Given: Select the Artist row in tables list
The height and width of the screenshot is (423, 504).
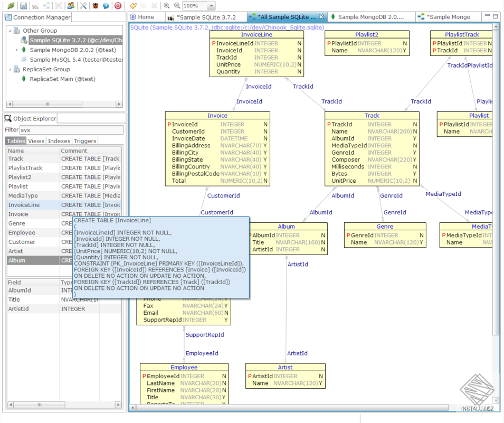Looking at the screenshot, I should pos(40,251).
